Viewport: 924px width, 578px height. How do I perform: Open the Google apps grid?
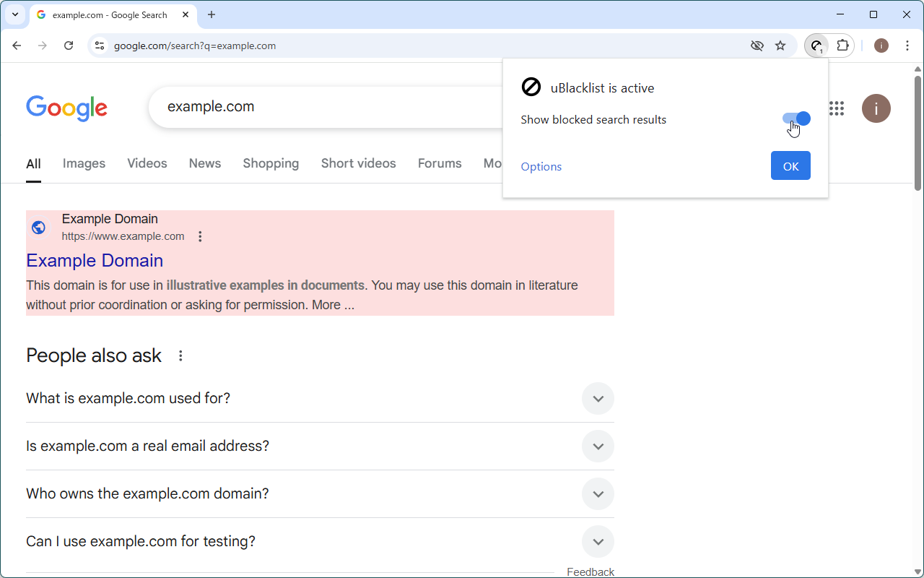coord(836,108)
